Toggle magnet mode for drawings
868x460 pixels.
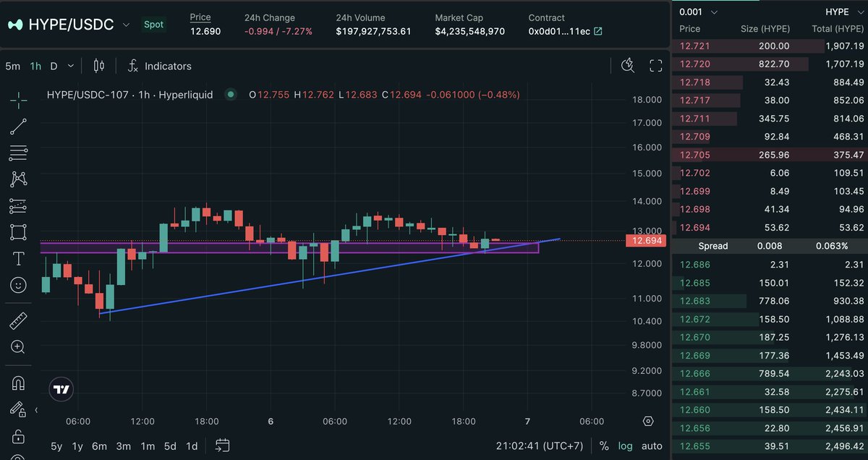[x=19, y=383]
